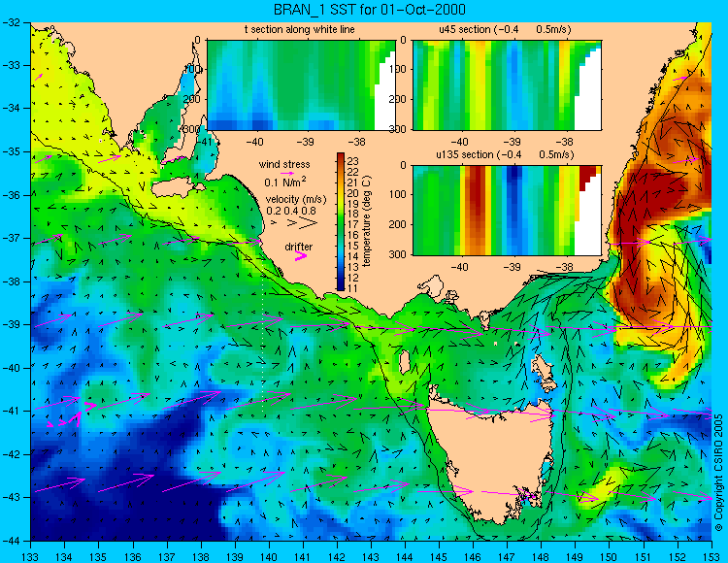Click the 150 longitude label on bottom axis
Screen dimensions: 728x563
click(610, 556)
